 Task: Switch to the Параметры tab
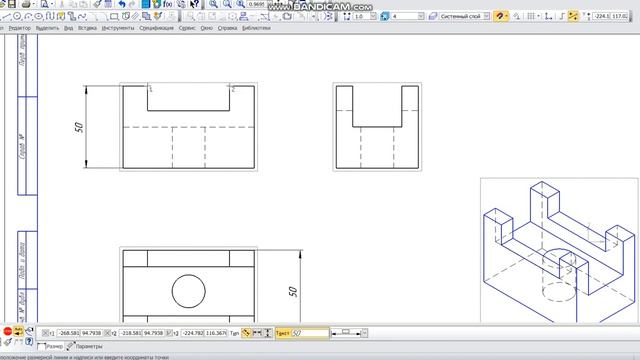coord(85,347)
